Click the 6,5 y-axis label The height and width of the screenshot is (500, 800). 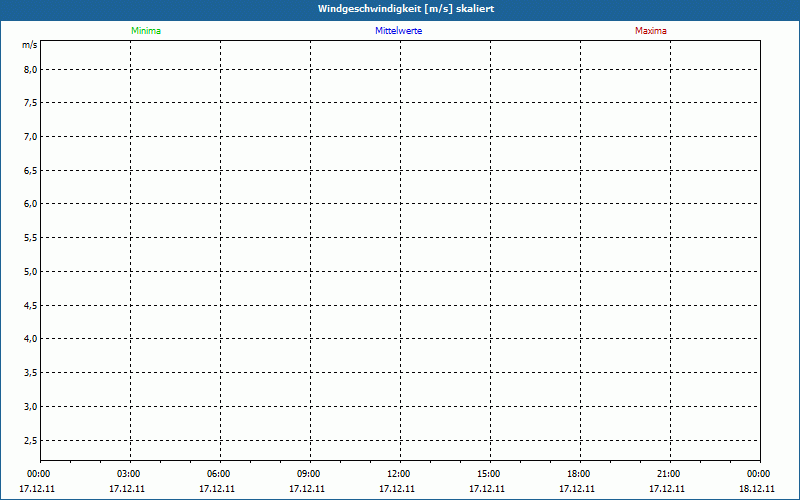click(31, 170)
